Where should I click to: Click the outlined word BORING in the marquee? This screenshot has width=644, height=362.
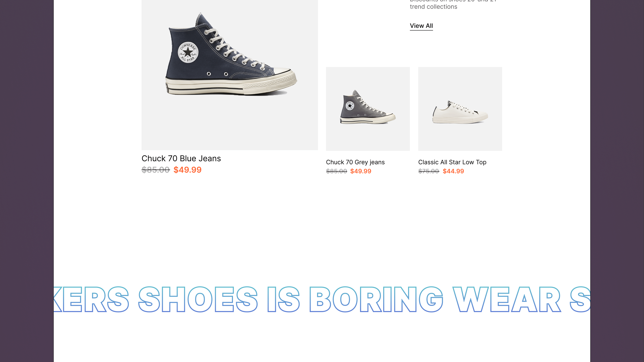(x=376, y=299)
